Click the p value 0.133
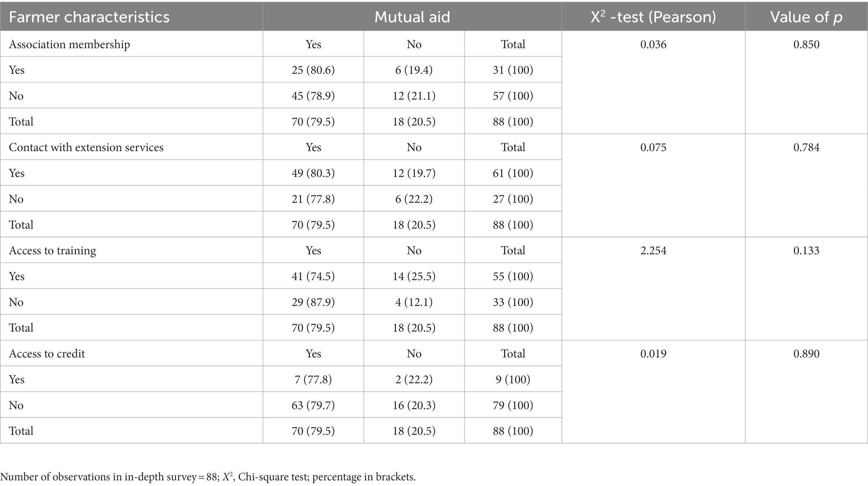The image size is (868, 486). (x=806, y=250)
